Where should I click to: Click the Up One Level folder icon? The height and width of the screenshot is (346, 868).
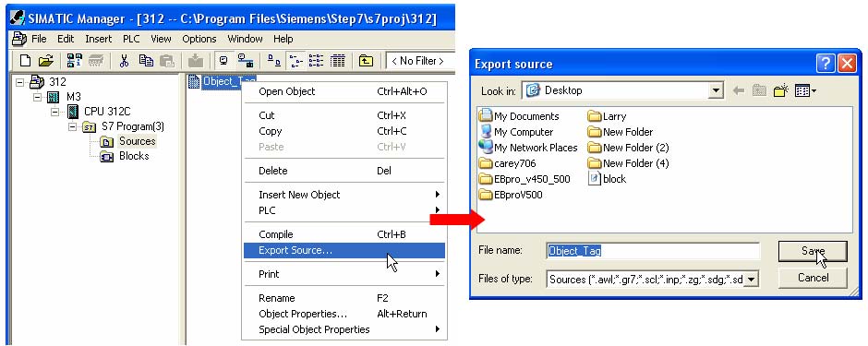click(x=366, y=60)
